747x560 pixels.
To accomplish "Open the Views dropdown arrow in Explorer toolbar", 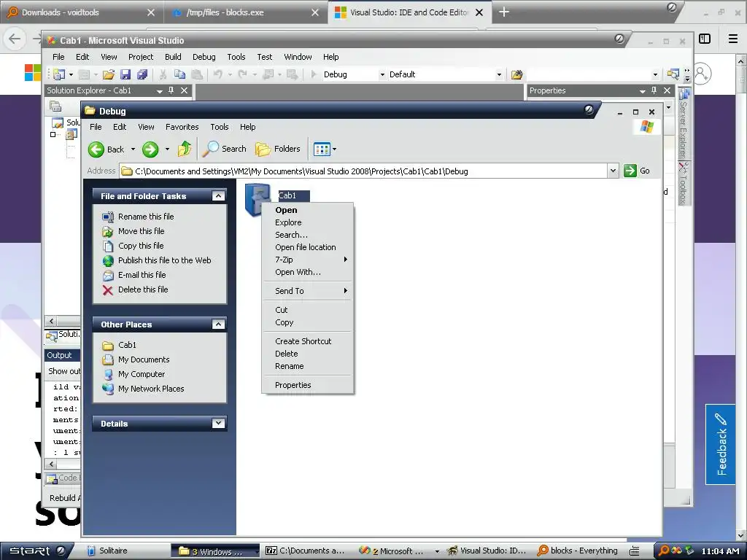I will [334, 149].
